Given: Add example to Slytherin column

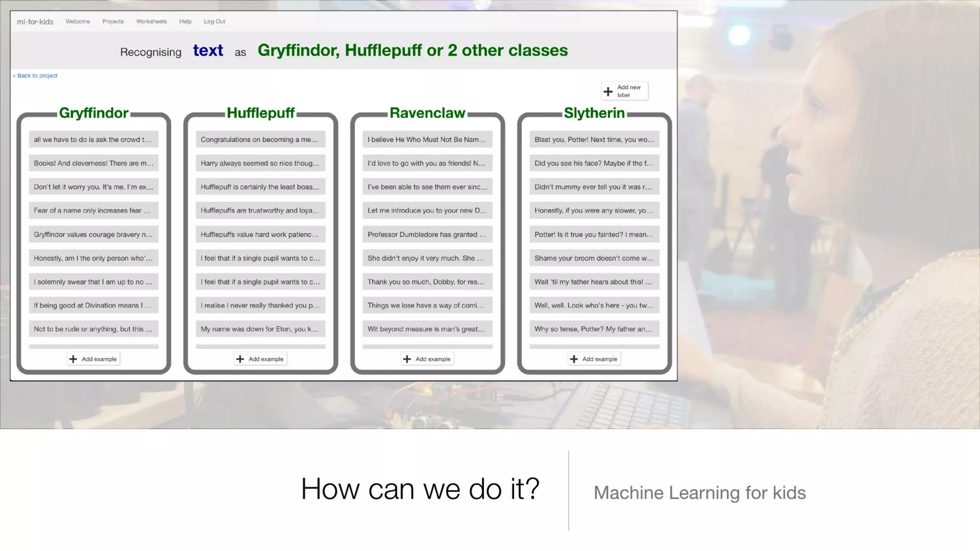Looking at the screenshot, I should click(x=594, y=359).
